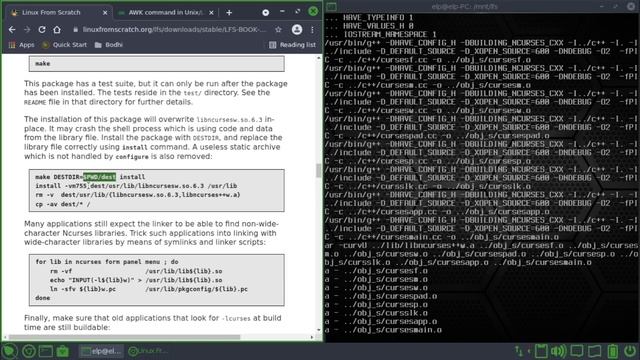
Task: Open the clipboard tray icon
Action: (541, 351)
